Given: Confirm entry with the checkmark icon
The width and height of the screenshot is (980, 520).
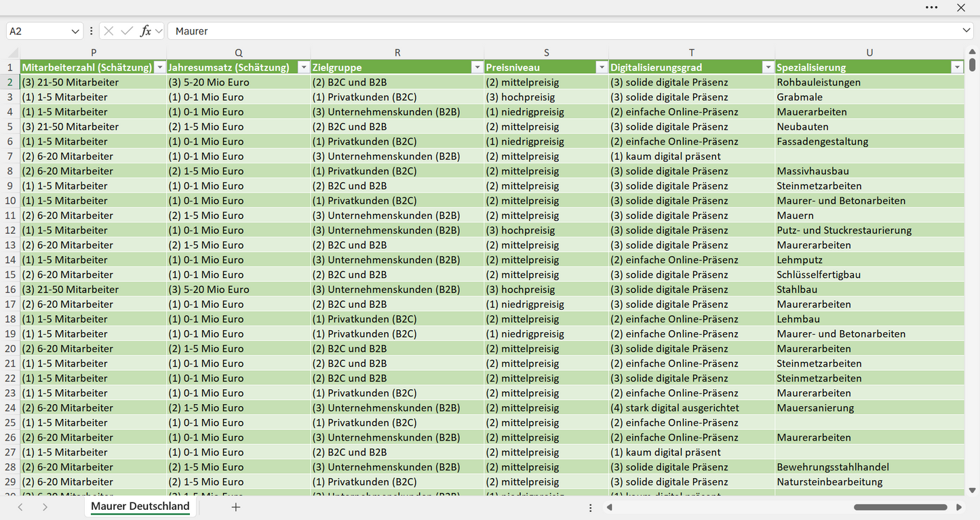Looking at the screenshot, I should (127, 31).
